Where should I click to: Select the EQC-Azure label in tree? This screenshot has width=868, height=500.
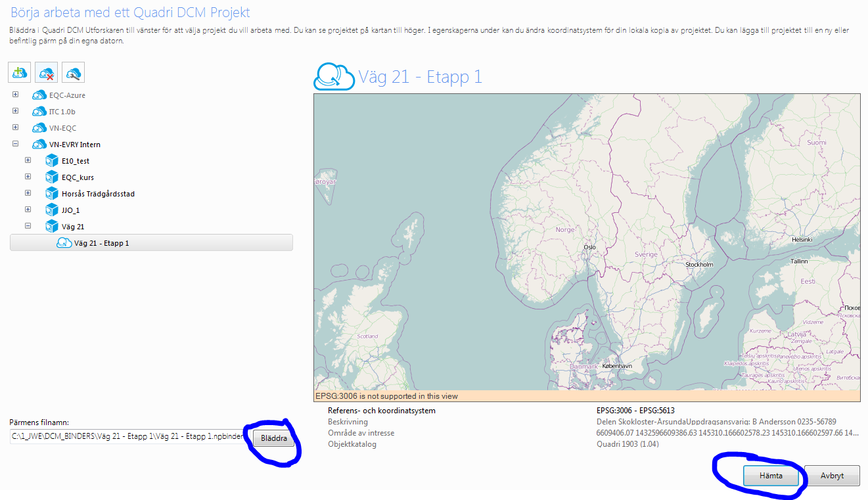click(67, 95)
